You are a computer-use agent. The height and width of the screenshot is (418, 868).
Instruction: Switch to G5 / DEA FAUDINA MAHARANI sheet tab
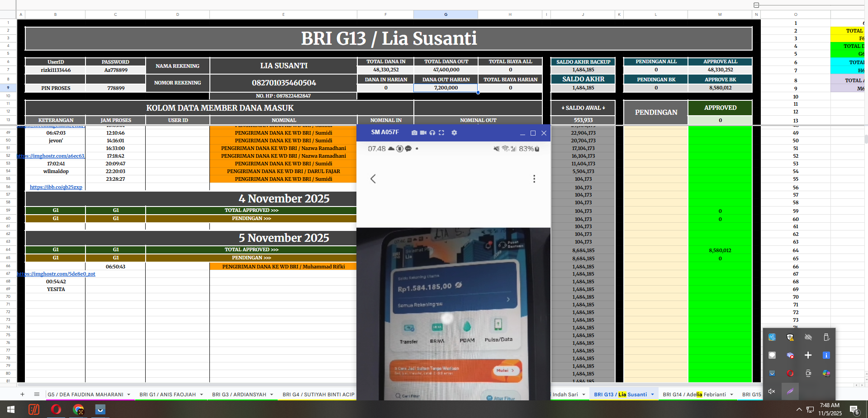coord(85,395)
